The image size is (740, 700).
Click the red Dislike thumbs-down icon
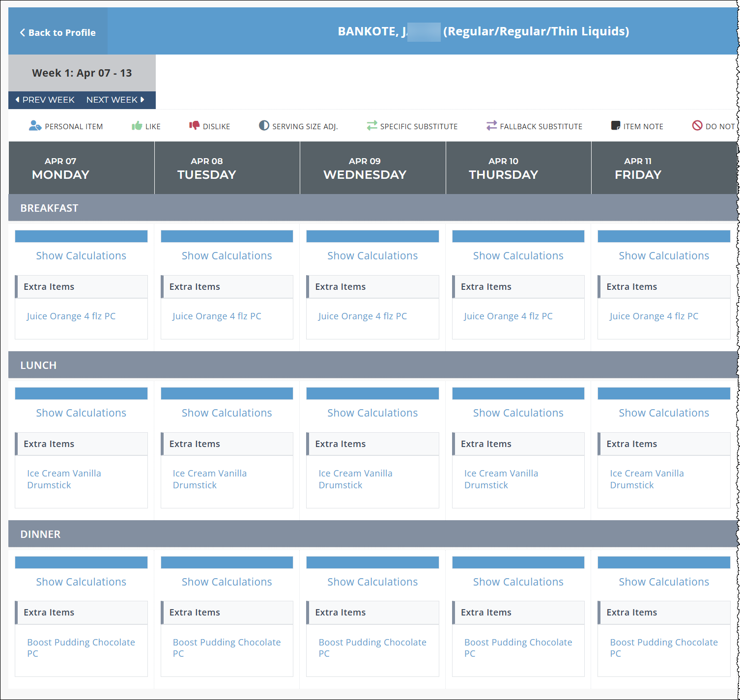(x=195, y=126)
